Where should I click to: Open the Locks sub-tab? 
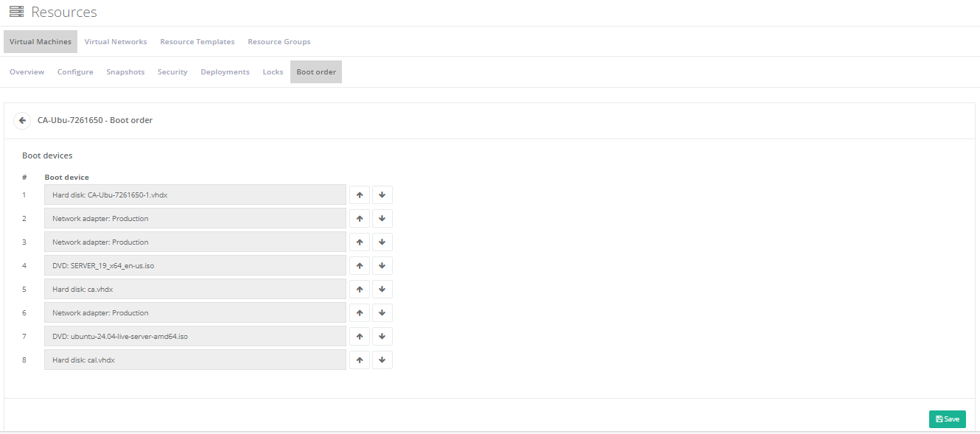(273, 72)
